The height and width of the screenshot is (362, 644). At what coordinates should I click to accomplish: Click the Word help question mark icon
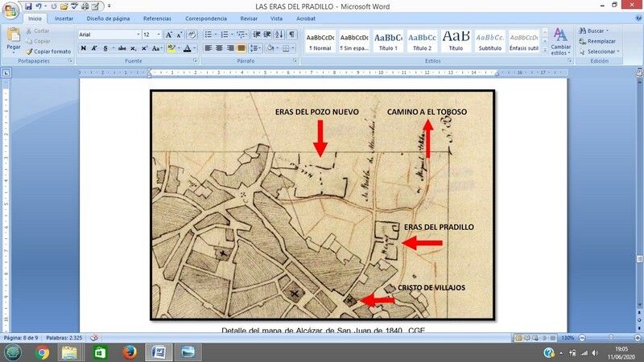coord(636,18)
